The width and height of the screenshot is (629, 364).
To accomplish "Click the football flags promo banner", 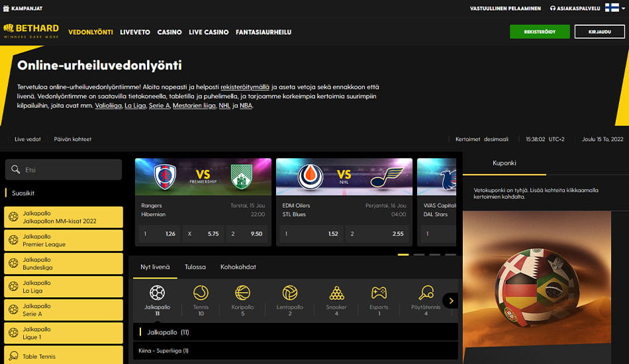I will [537, 287].
